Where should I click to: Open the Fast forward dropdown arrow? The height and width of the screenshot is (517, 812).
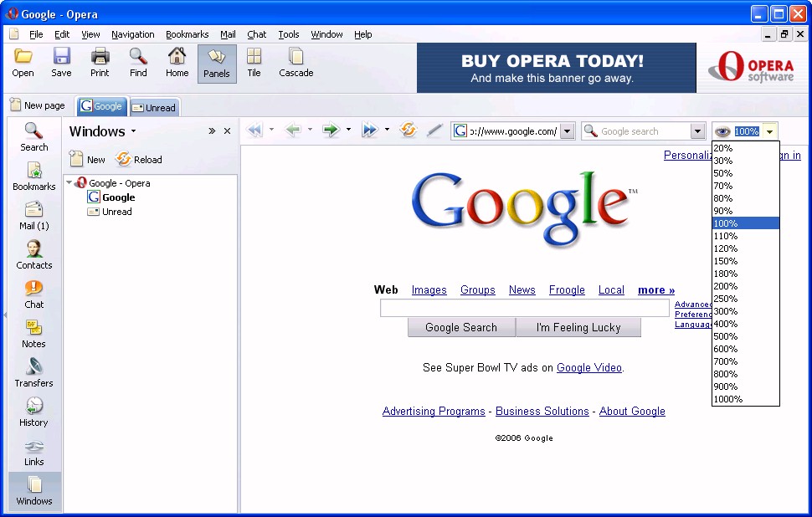click(x=386, y=130)
